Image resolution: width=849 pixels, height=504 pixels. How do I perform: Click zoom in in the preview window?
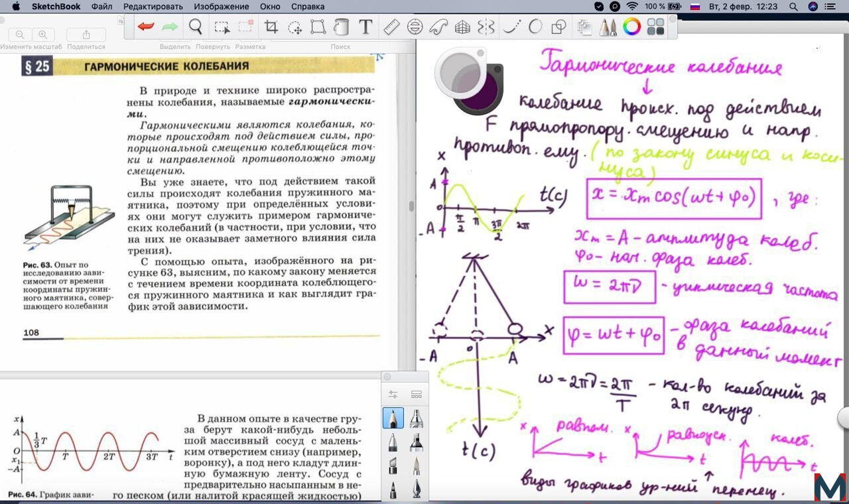[x=43, y=34]
